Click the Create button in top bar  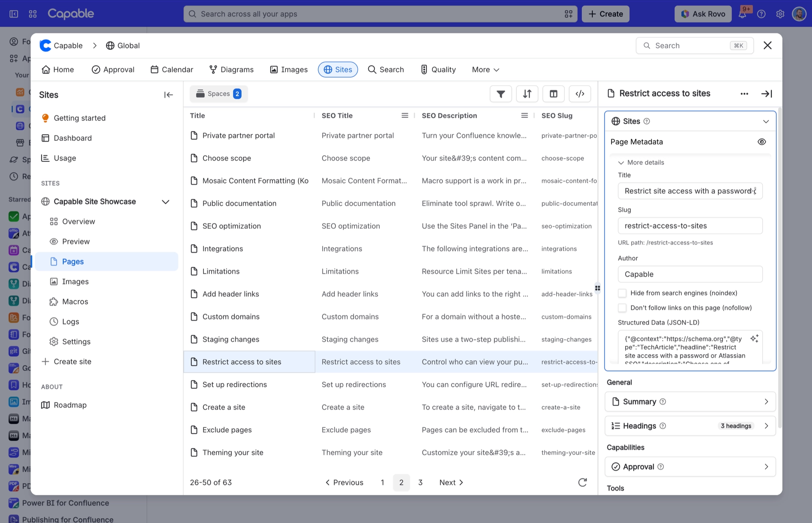click(x=605, y=14)
